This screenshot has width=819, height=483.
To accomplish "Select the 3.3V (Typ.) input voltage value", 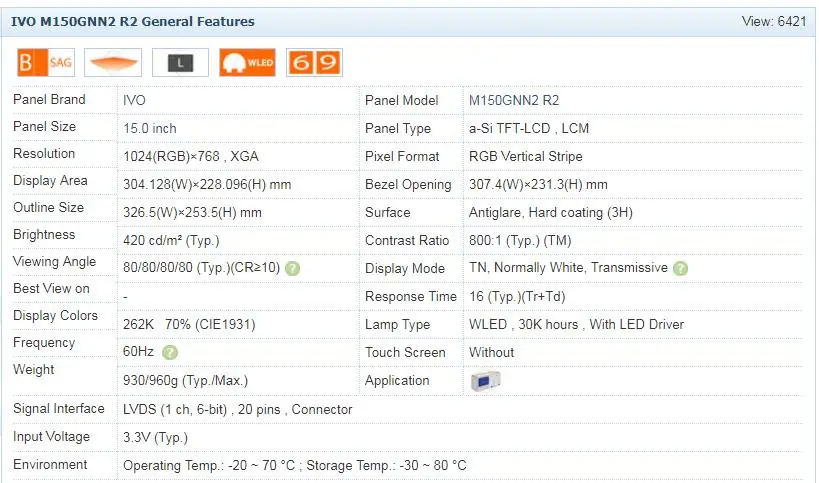I will click(x=155, y=438).
